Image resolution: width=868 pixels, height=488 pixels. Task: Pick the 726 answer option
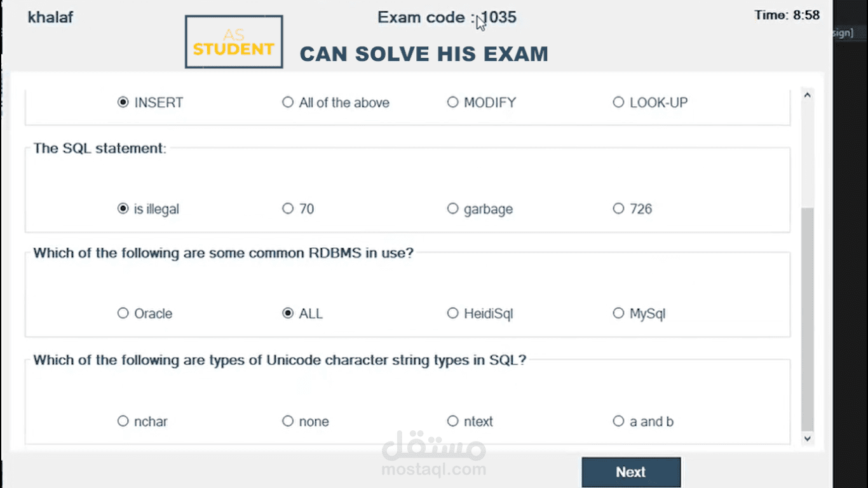[618, 208]
